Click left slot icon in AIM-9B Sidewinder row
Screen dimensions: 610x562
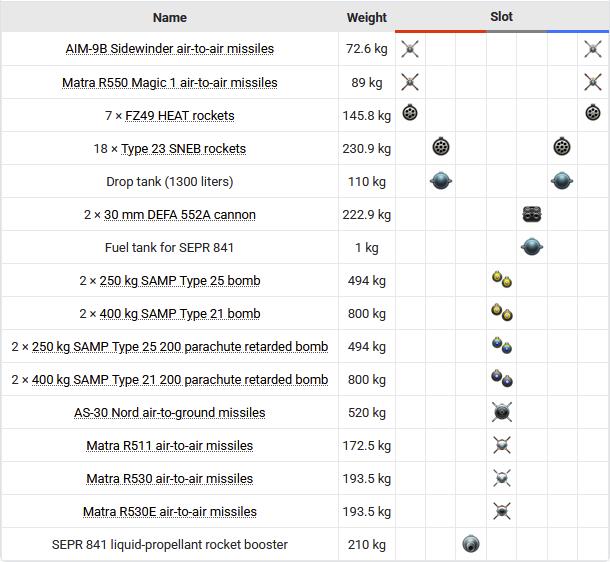point(410,49)
